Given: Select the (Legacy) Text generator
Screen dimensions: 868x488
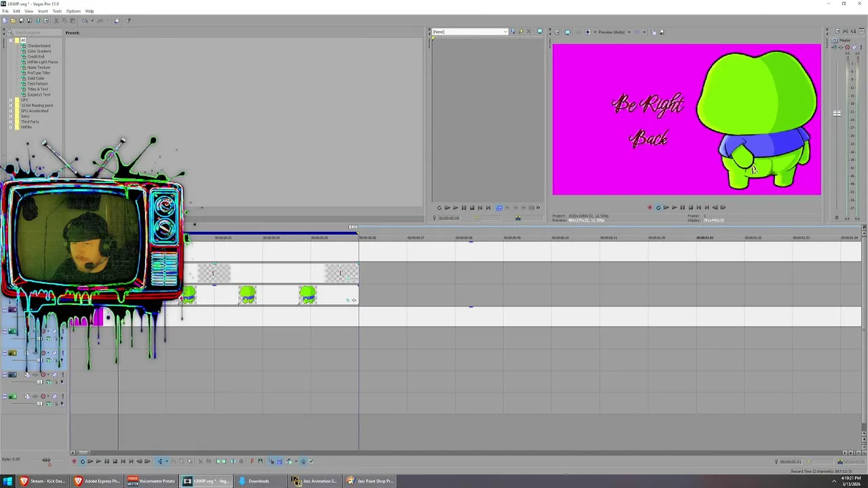Looking at the screenshot, I should click(39, 95).
